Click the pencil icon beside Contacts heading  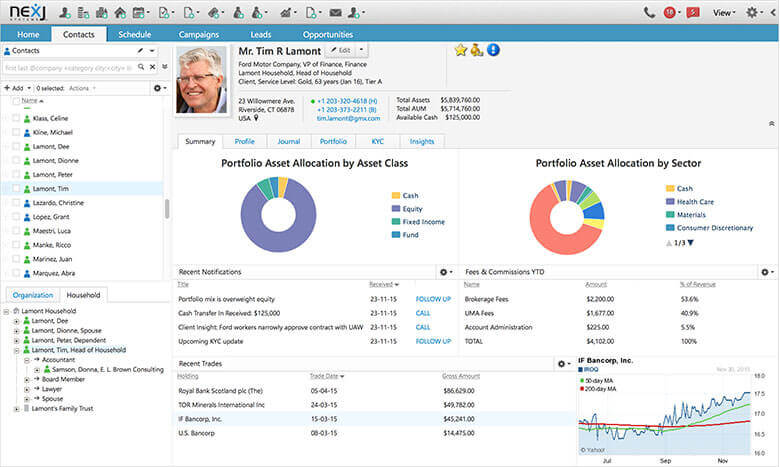click(140, 51)
